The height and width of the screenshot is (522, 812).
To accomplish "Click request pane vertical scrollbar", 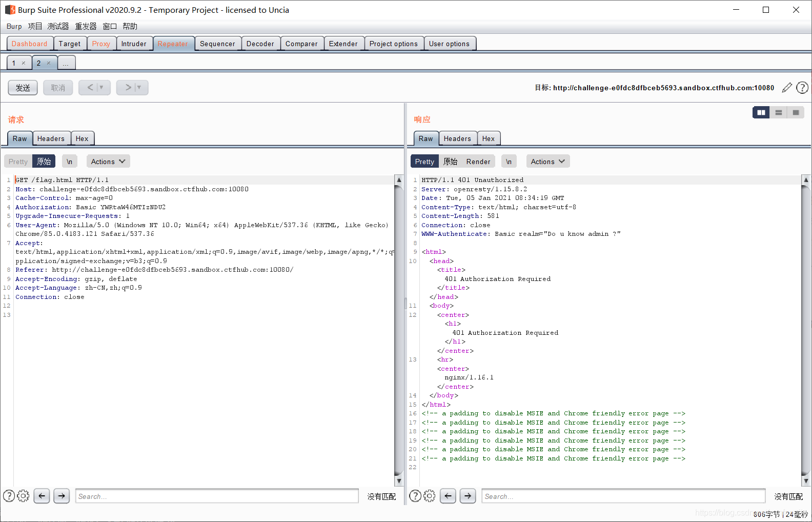I will pos(399,331).
